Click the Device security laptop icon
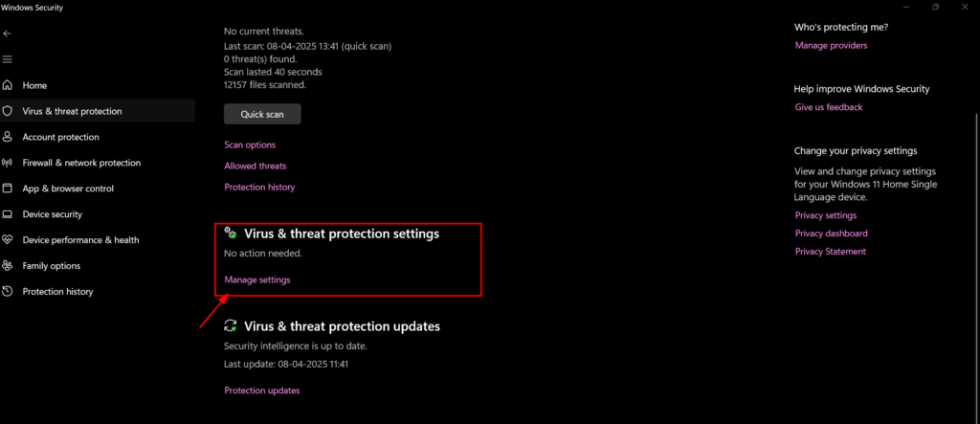Image resolution: width=980 pixels, height=424 pixels. coord(8,213)
